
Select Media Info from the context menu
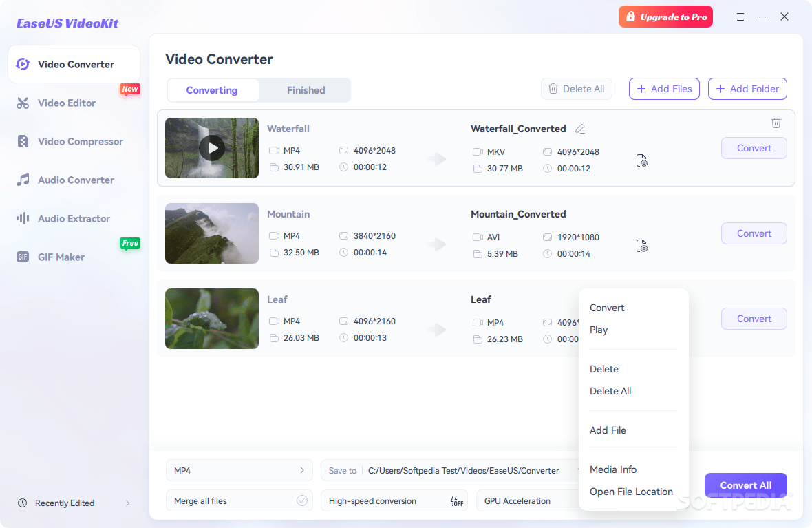612,469
